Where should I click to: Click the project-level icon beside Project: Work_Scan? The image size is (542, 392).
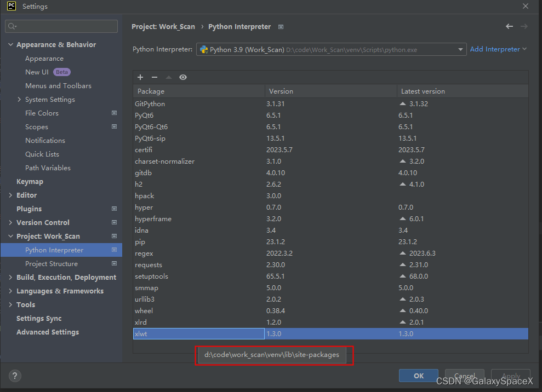[114, 236]
